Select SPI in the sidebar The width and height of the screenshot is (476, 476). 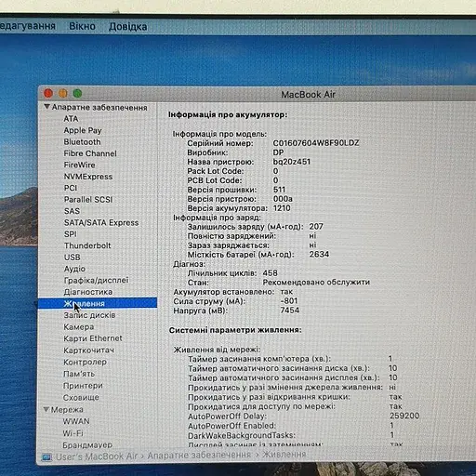pyautogui.click(x=71, y=234)
